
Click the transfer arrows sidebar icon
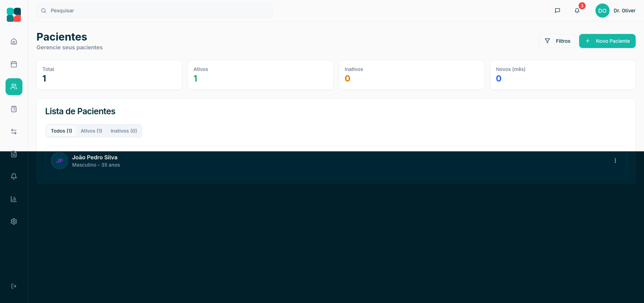[14, 132]
